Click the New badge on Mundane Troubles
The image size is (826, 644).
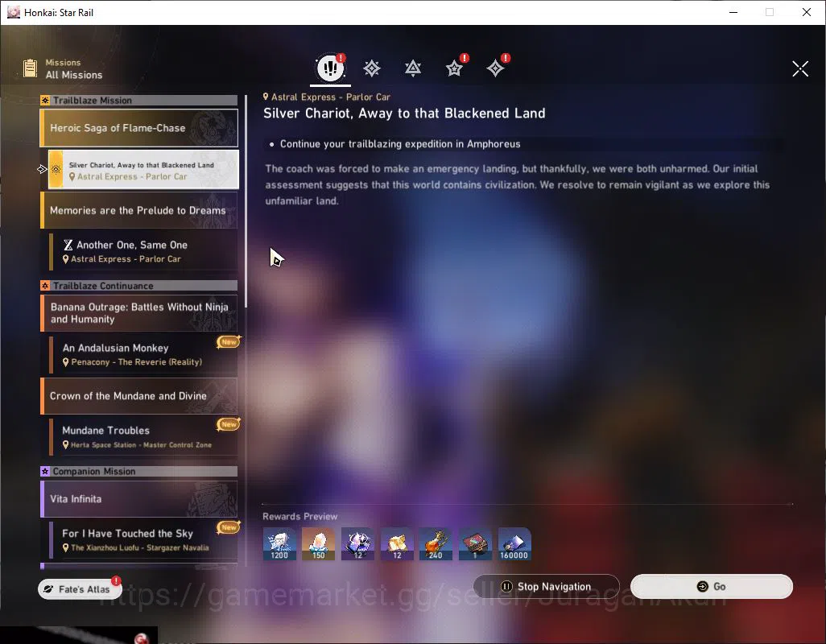pyautogui.click(x=229, y=424)
